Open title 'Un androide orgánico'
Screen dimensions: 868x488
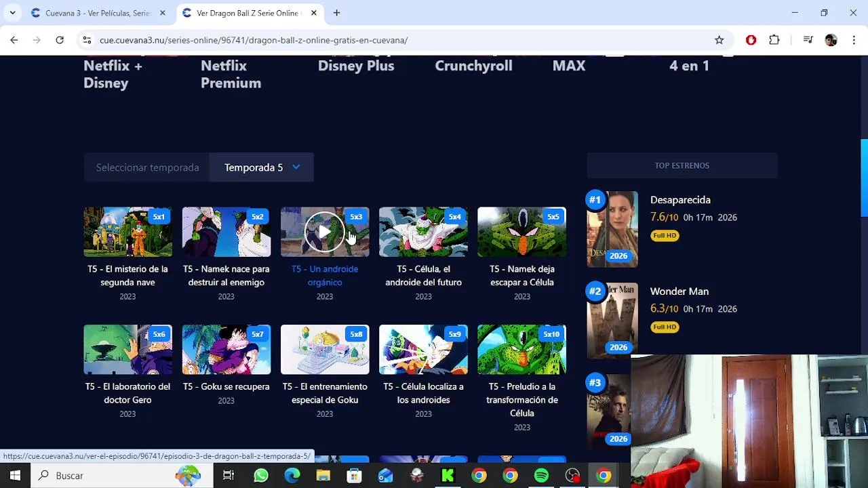(x=325, y=276)
